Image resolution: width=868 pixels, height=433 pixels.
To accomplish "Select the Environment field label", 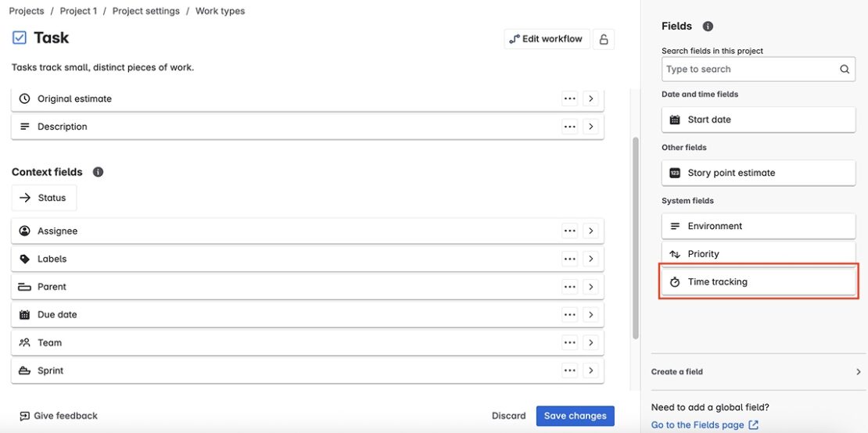I will tap(716, 226).
